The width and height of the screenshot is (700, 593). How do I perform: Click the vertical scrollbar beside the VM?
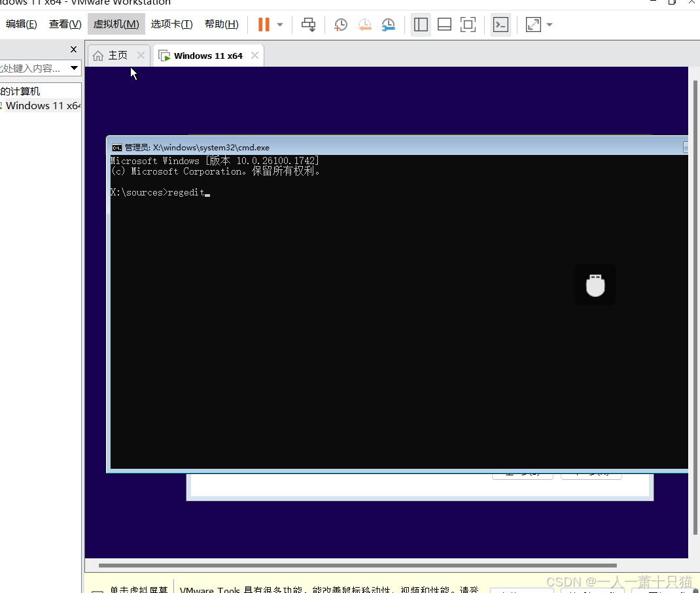click(695, 308)
